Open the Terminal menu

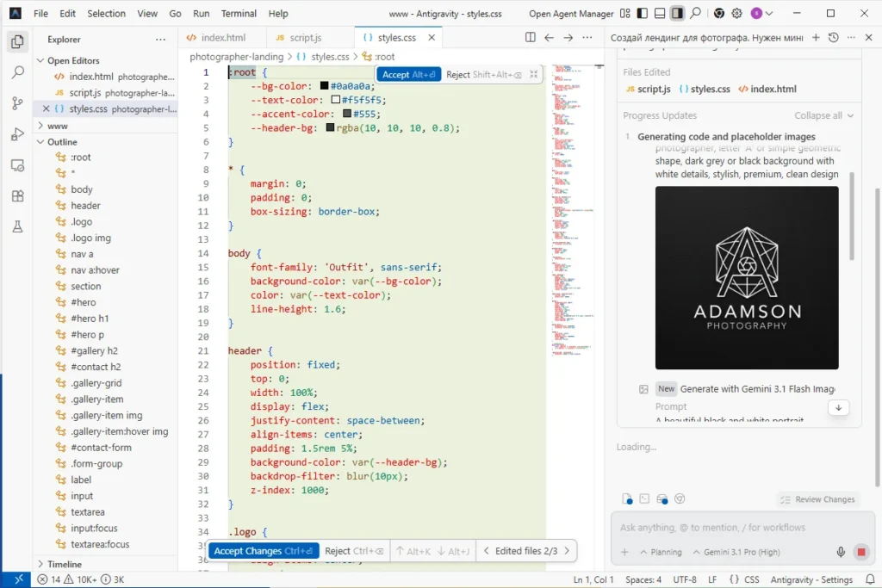tap(239, 14)
